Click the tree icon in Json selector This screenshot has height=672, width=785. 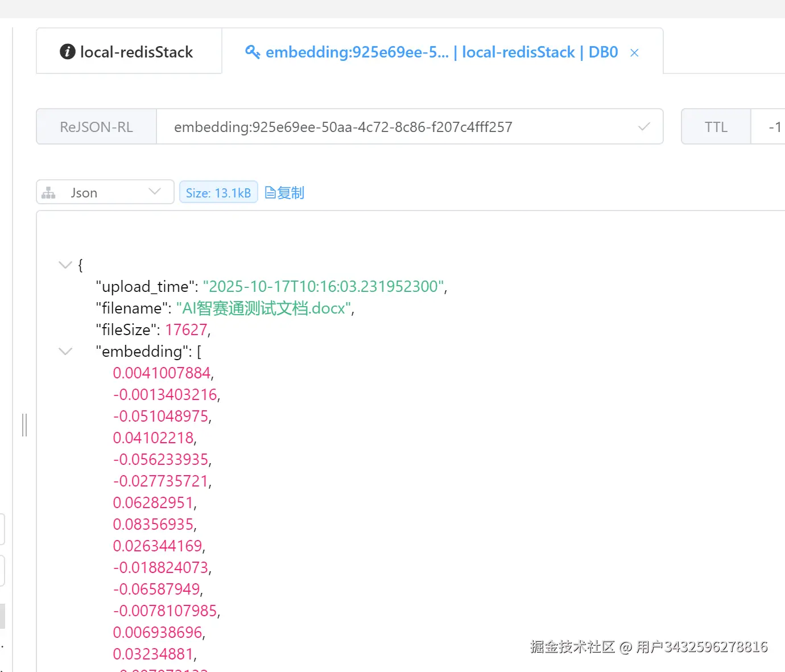point(49,193)
